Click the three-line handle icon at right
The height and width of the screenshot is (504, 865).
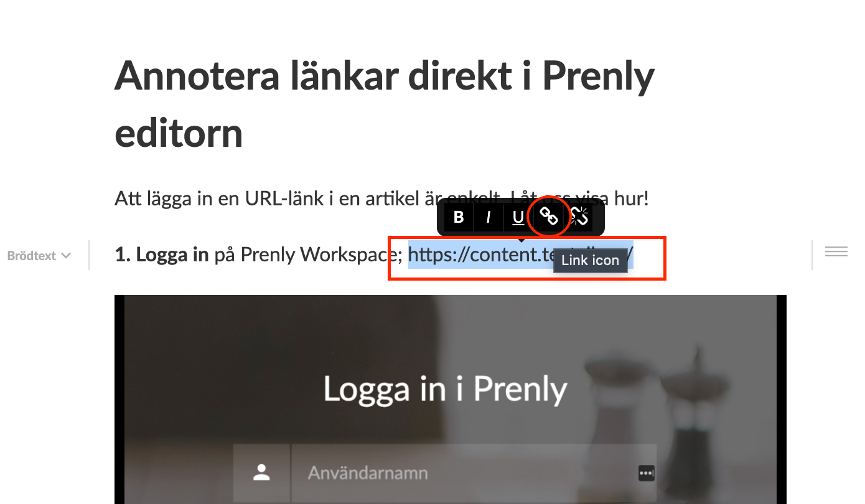(x=836, y=251)
